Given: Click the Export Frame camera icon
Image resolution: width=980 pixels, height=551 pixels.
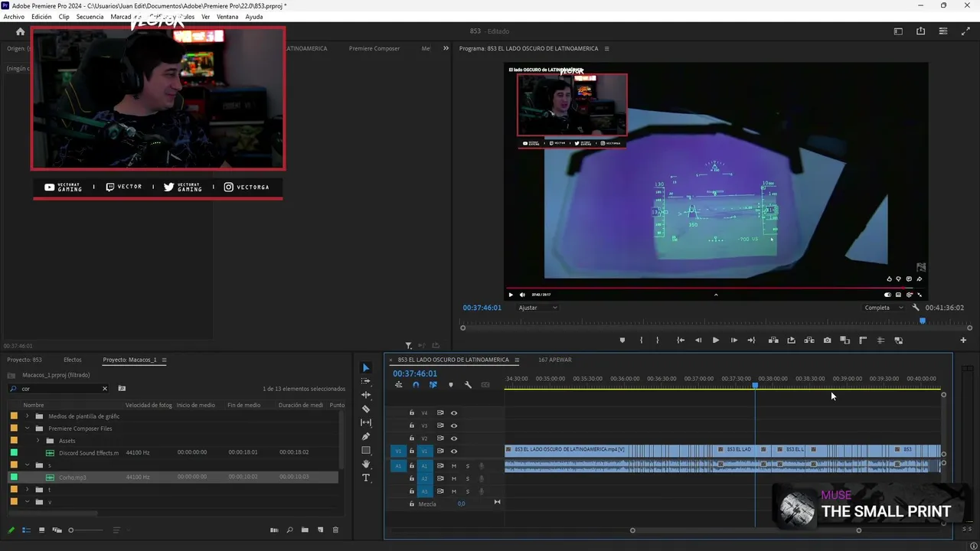Looking at the screenshot, I should [x=827, y=341].
